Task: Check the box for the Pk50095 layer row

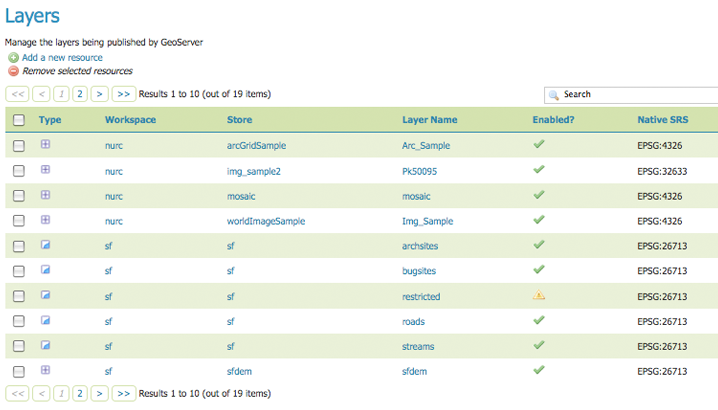Action: pyautogui.click(x=18, y=171)
